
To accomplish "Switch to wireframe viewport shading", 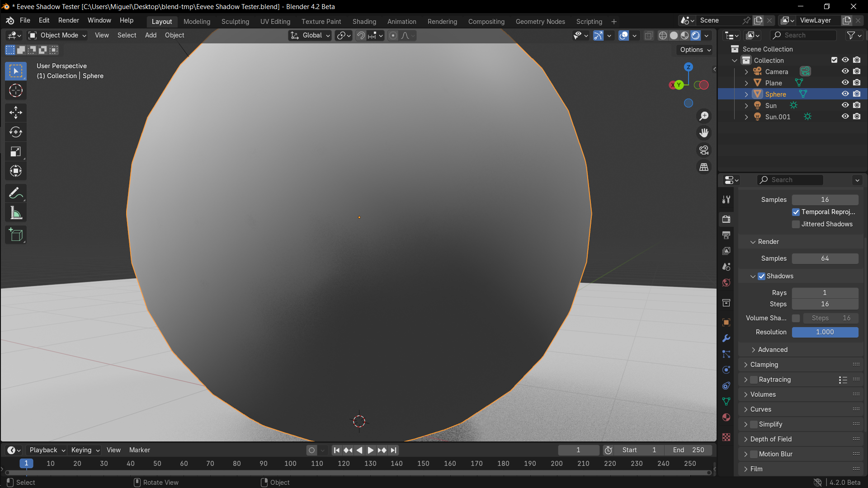I will click(x=663, y=35).
